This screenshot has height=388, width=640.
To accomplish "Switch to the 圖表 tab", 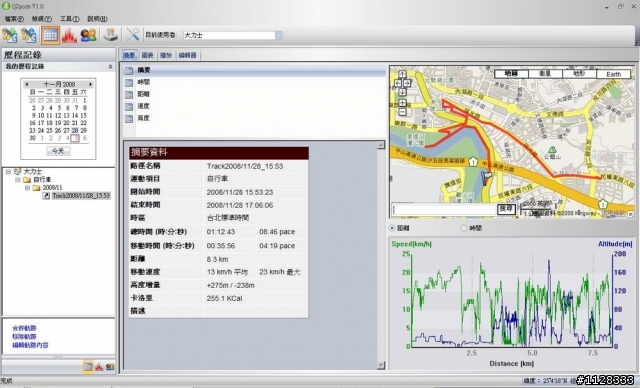I will click(147, 55).
